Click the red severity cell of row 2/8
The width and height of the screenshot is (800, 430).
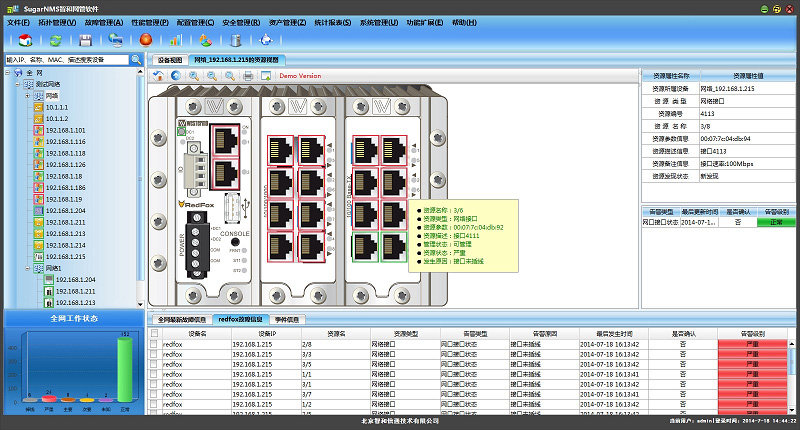tap(752, 344)
